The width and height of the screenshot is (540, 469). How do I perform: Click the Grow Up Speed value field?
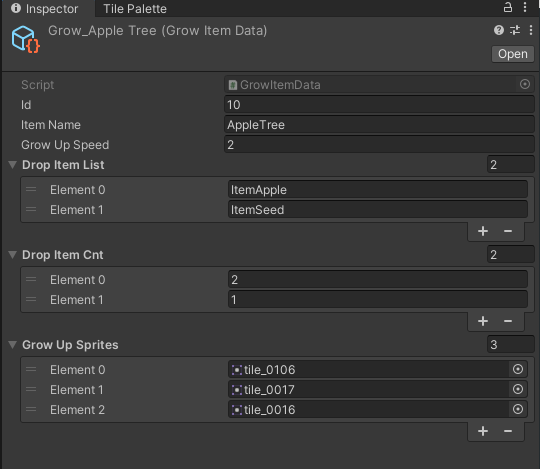click(379, 145)
